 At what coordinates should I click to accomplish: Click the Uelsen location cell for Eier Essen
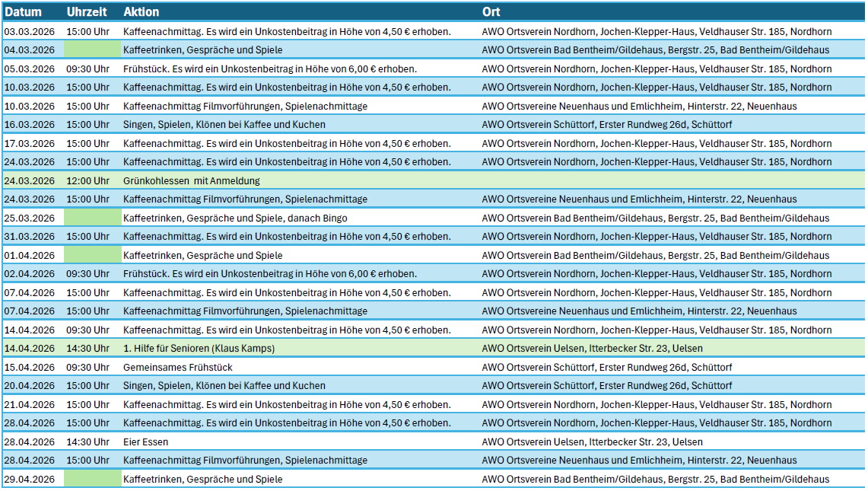[593, 442]
